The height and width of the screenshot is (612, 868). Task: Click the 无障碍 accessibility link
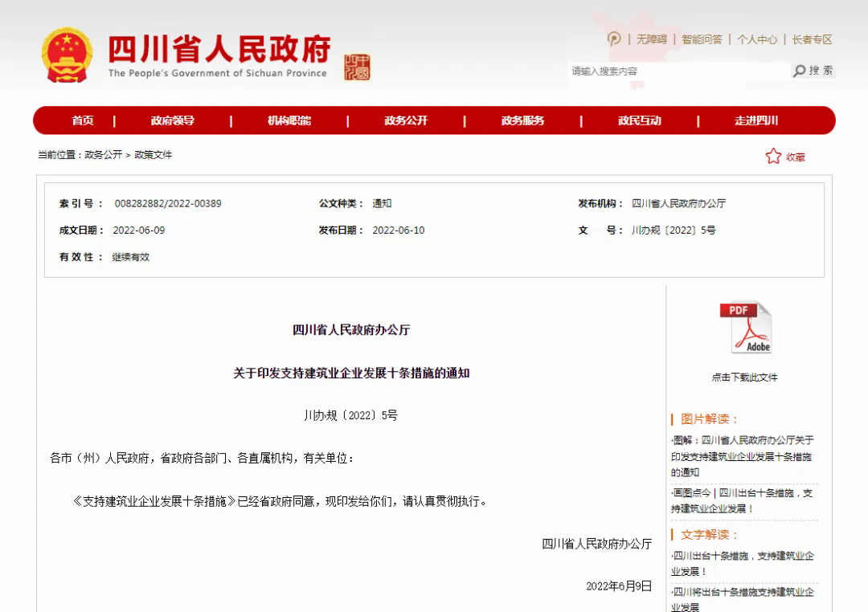click(x=652, y=39)
